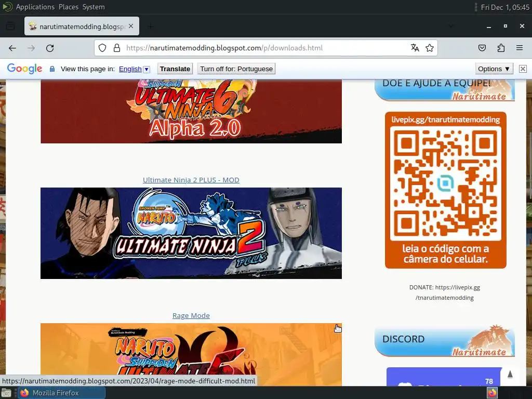
Task: Open the Rage Mode link
Action: coord(191,315)
